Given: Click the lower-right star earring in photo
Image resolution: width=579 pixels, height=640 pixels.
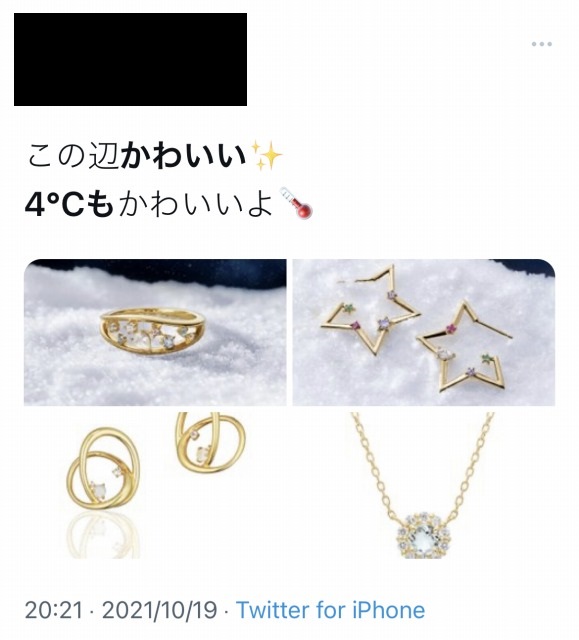Looking at the screenshot, I should 463,348.
